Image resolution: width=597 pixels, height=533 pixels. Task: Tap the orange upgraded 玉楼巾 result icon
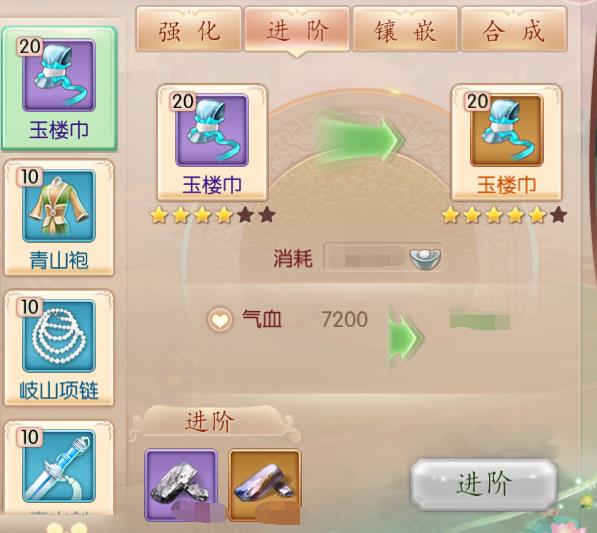[506, 130]
